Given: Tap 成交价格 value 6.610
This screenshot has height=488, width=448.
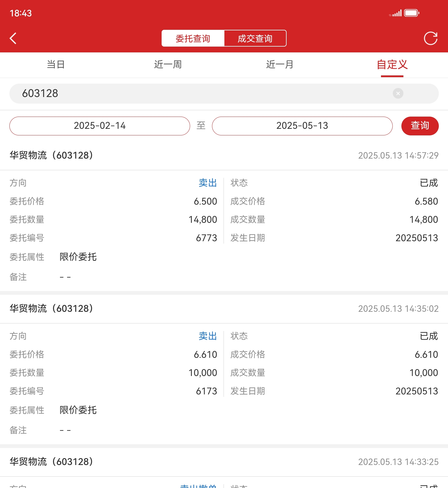Looking at the screenshot, I should pos(426,354).
